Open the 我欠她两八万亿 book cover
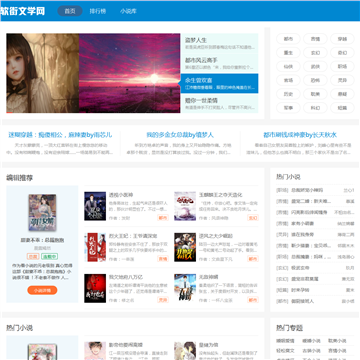 [x=95, y=288]
